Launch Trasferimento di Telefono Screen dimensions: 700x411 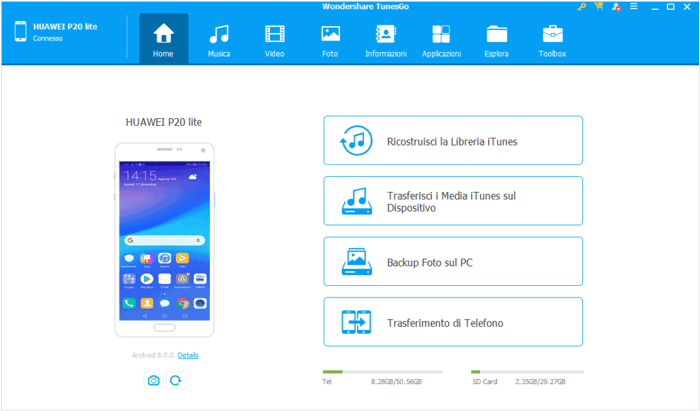[x=453, y=322]
